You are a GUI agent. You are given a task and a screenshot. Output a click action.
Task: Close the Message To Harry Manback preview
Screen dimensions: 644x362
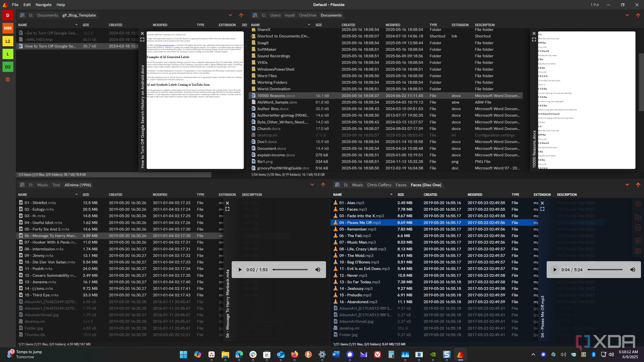click(227, 203)
